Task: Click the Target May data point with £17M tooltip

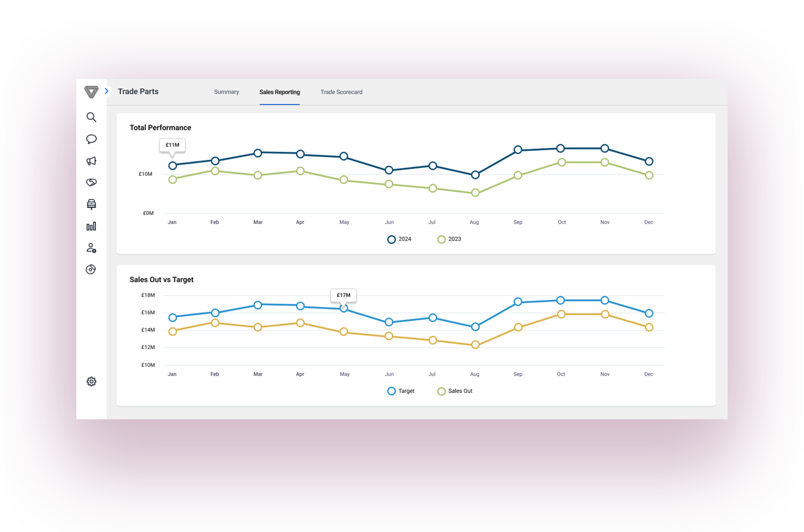Action: pyautogui.click(x=344, y=309)
